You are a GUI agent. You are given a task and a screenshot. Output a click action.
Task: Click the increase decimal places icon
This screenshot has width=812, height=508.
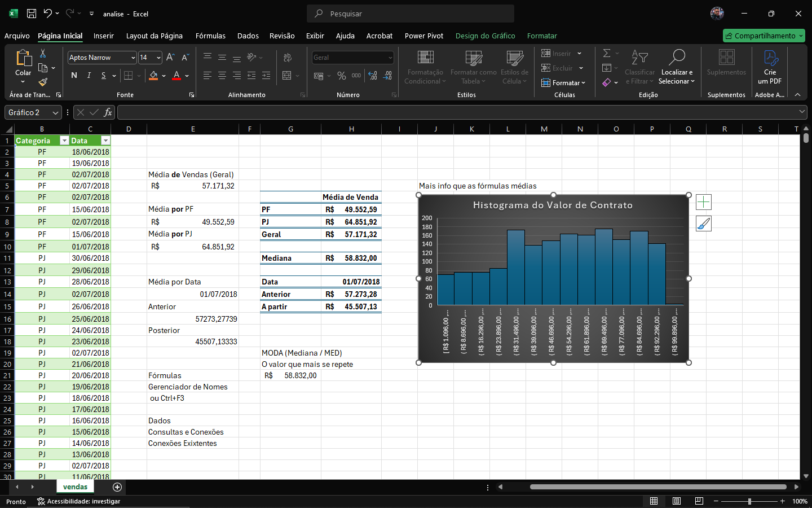(x=373, y=76)
